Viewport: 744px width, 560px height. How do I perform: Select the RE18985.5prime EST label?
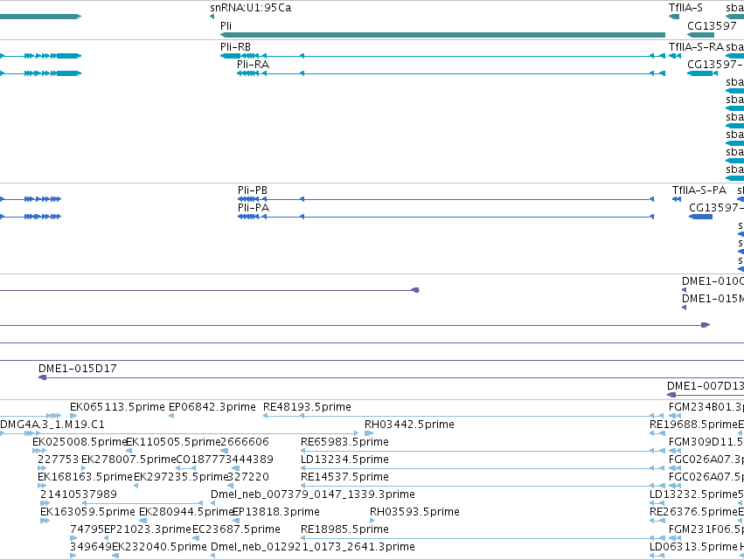(344, 529)
